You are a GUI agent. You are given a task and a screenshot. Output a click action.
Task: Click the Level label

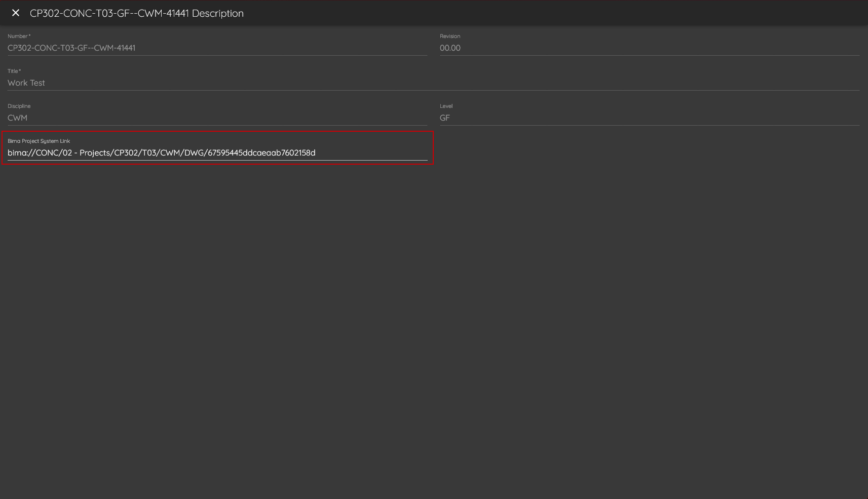tap(446, 106)
